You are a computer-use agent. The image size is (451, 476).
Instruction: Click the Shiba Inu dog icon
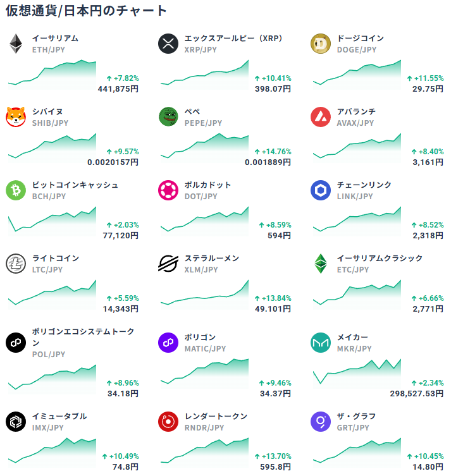click(x=16, y=117)
